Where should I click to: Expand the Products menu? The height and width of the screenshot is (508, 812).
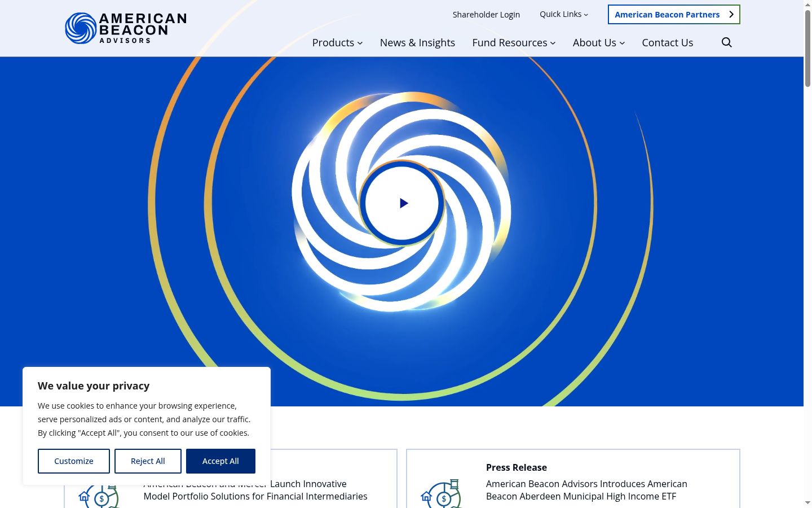tap(337, 42)
